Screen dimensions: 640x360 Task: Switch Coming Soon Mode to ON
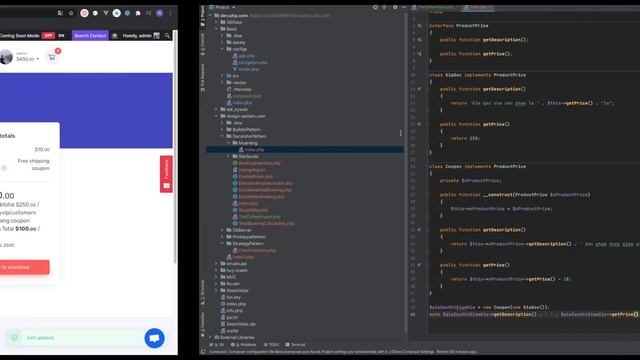click(x=61, y=36)
